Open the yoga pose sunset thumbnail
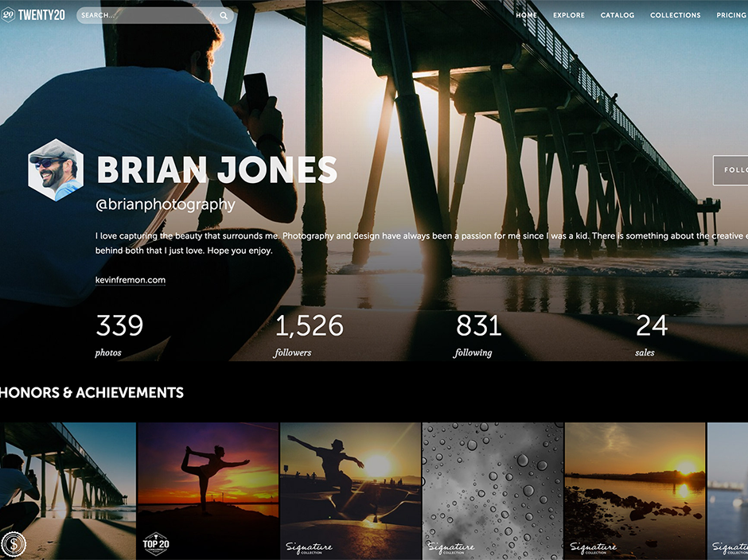The width and height of the screenshot is (748, 560). pos(208,491)
